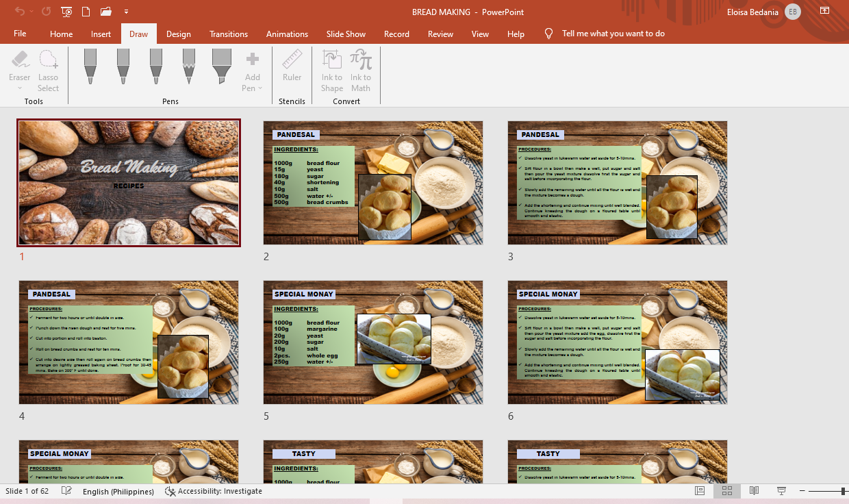This screenshot has height=504, width=849.
Task: Open the File menu
Action: pyautogui.click(x=20, y=34)
